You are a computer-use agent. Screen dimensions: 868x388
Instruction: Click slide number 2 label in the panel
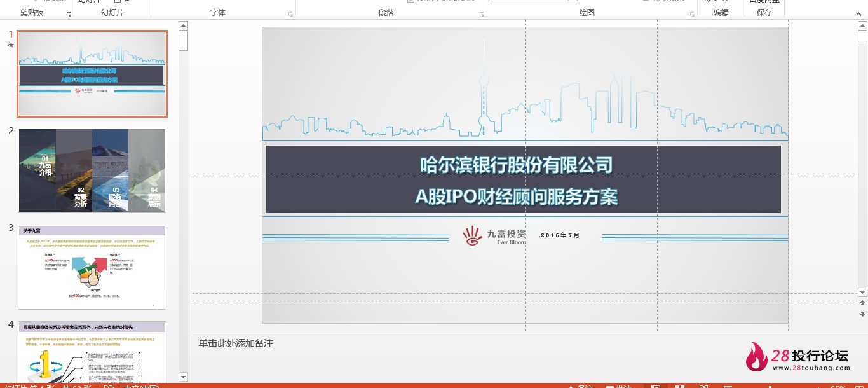coord(11,131)
